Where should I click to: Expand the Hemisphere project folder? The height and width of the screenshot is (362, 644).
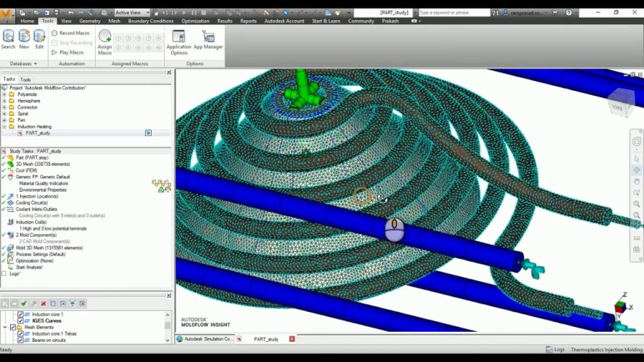[4, 101]
